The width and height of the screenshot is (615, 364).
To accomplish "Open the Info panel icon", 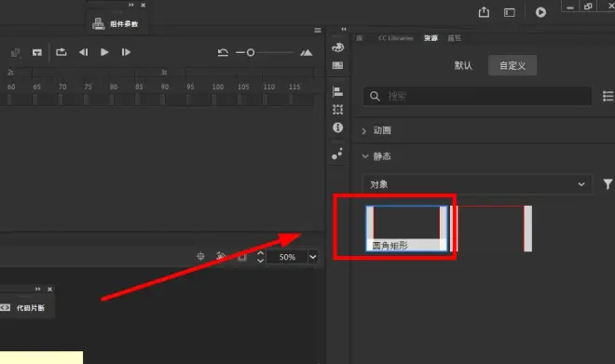I will [x=337, y=128].
